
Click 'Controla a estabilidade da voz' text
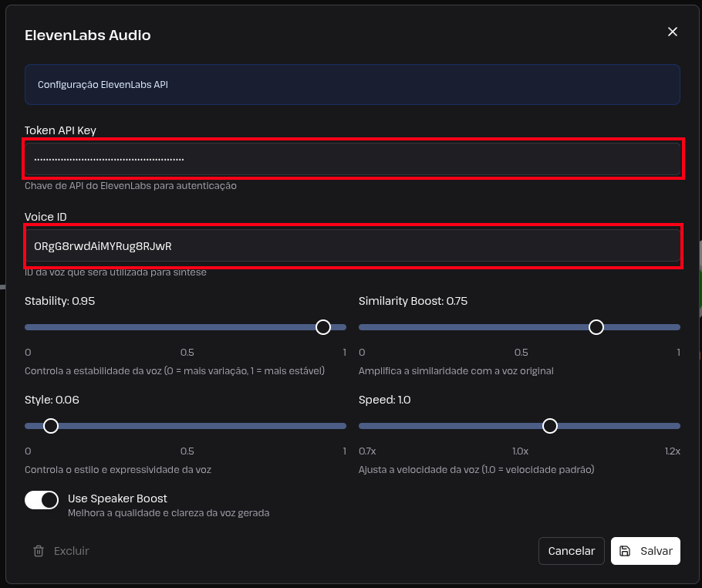174,371
